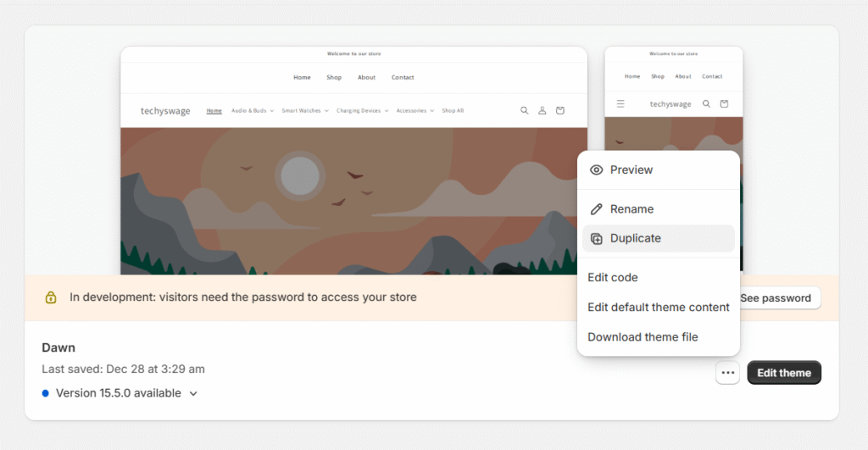This screenshot has height=450, width=868.
Task: Click the search icon in mobile preview
Action: click(706, 104)
